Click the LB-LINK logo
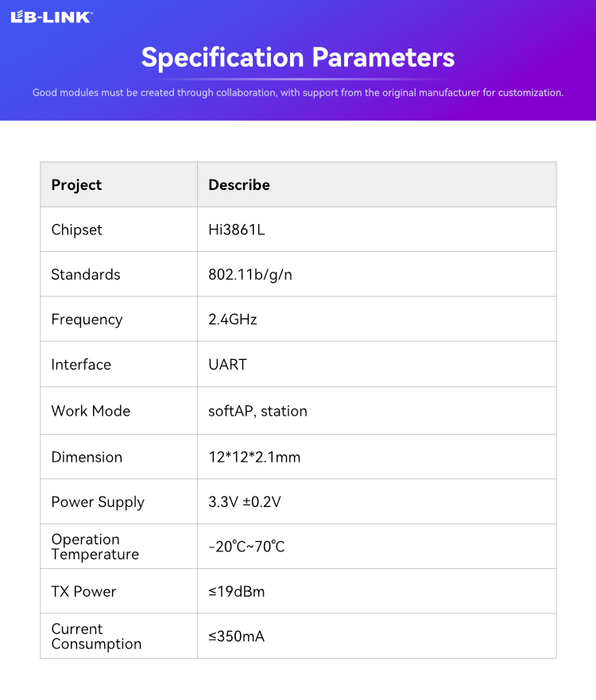596x700 pixels. (52, 17)
